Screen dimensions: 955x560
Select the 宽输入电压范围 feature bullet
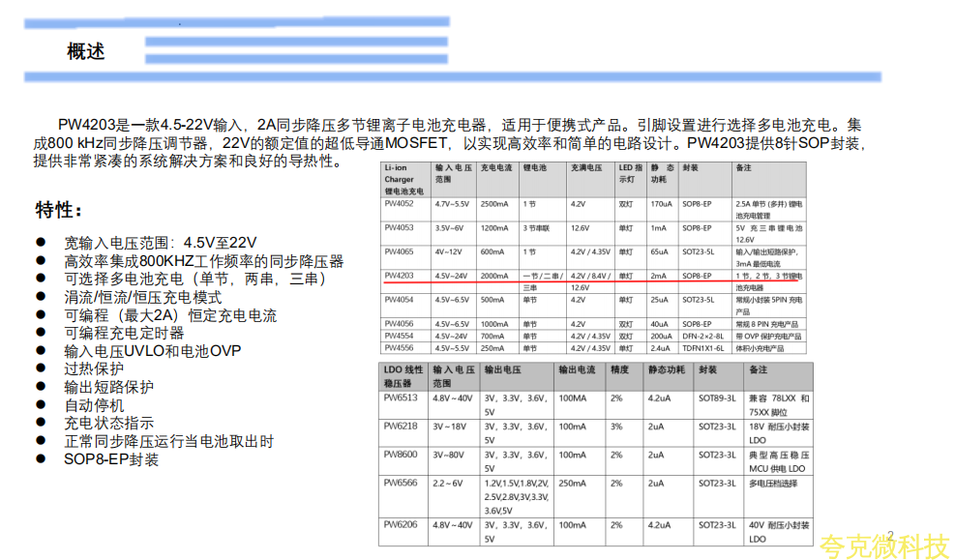coord(160,243)
